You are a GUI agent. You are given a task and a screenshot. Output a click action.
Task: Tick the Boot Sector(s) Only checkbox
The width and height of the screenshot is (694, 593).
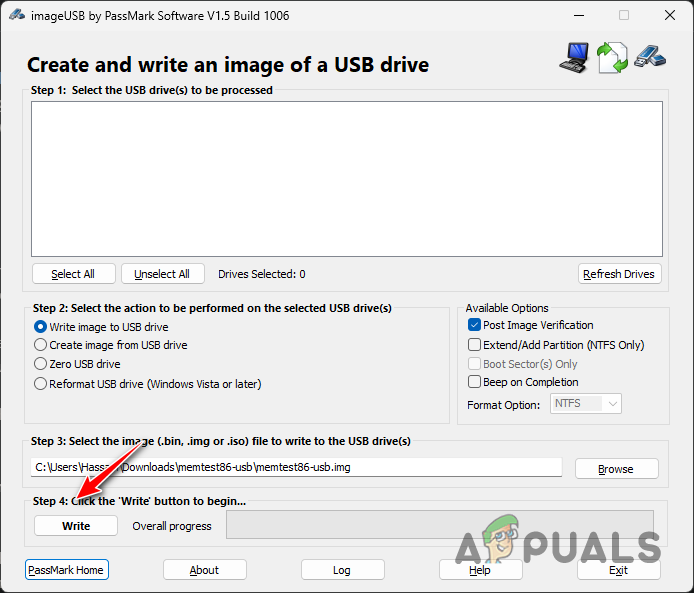pyautogui.click(x=474, y=364)
